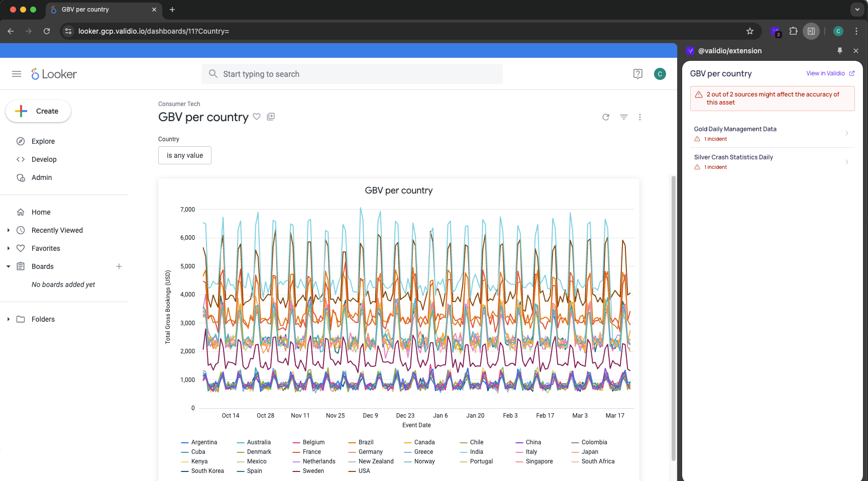
Task: Bookmark this page with star icon
Action: click(x=750, y=31)
